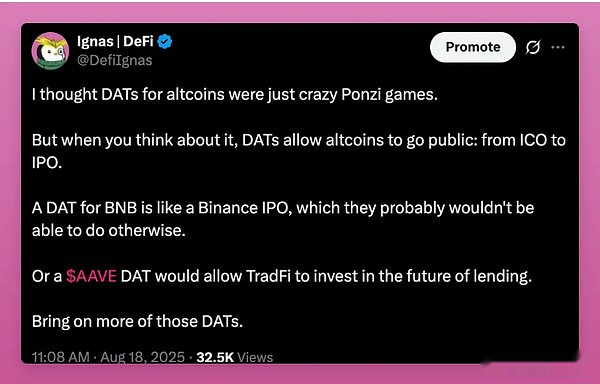Open the Grok icon beside Promote
This screenshot has height=384, width=600.
(533, 47)
